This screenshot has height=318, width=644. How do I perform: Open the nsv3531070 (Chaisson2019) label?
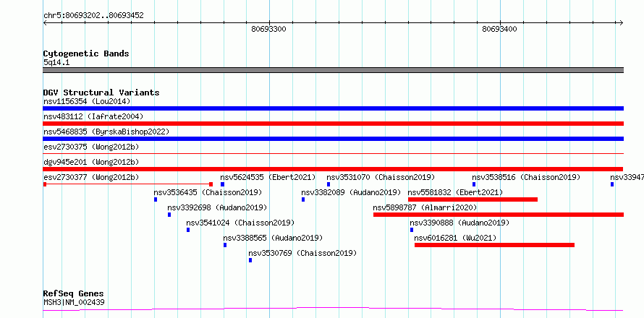381,177
